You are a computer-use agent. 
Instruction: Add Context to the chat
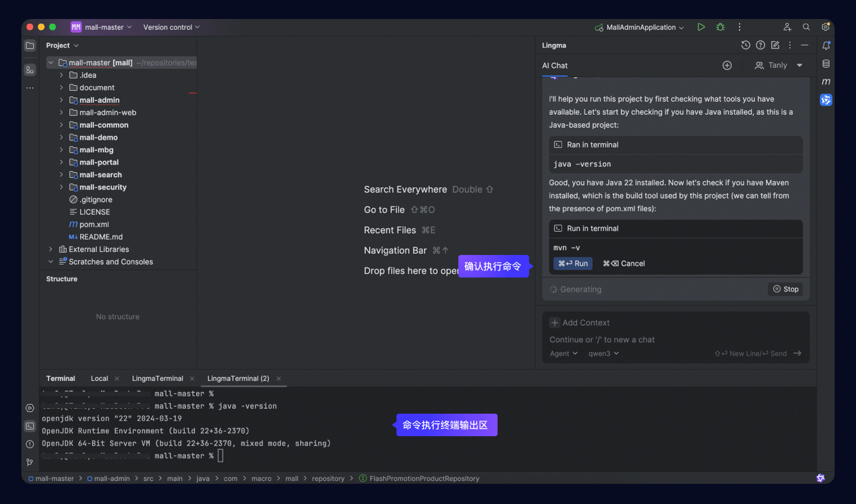(580, 323)
